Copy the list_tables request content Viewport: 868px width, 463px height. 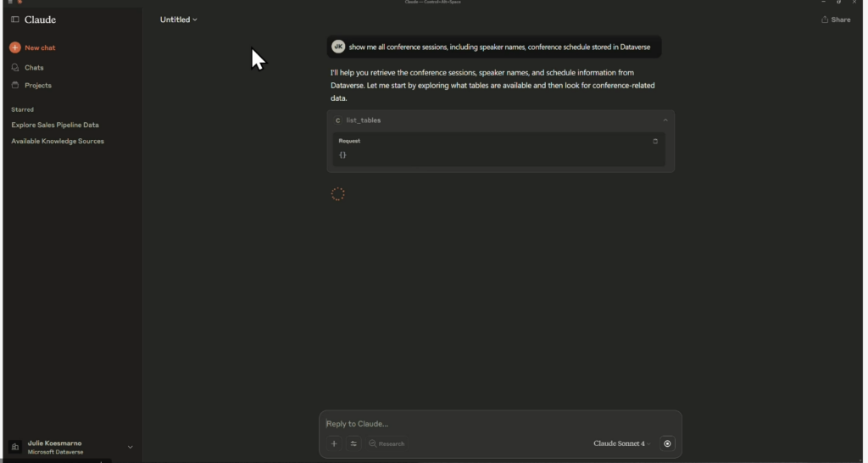coord(655,142)
